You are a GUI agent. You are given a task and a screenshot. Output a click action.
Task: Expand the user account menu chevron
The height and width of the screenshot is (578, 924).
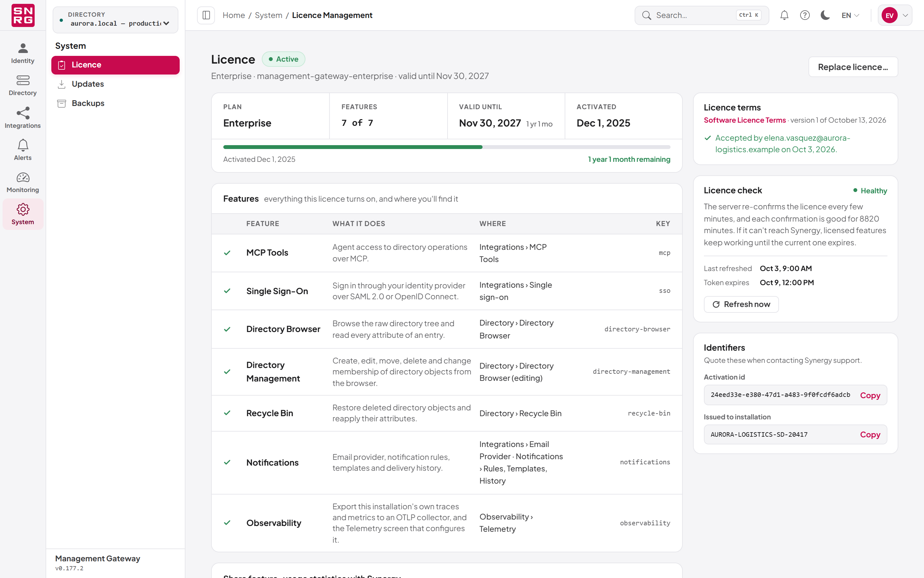pyautogui.click(x=905, y=15)
